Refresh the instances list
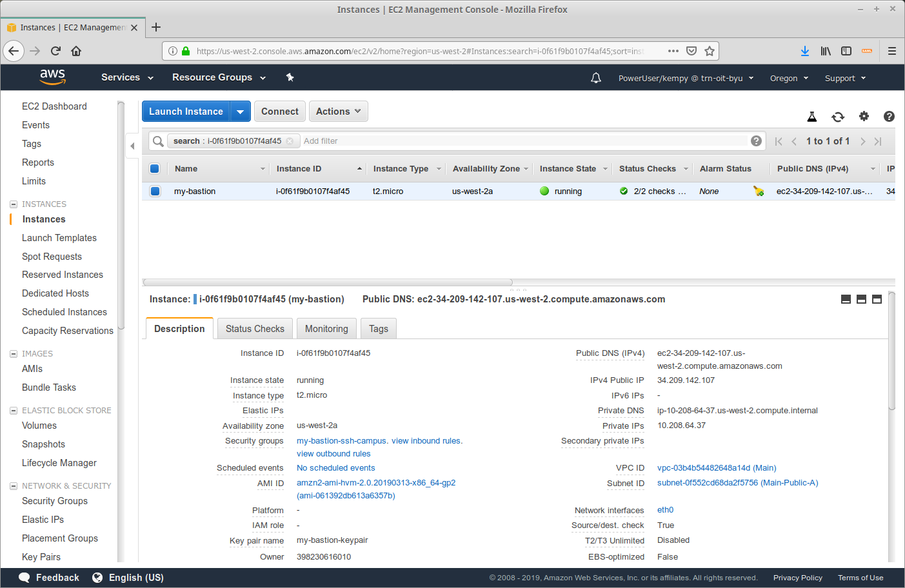The width and height of the screenshot is (905, 588). pyautogui.click(x=838, y=117)
